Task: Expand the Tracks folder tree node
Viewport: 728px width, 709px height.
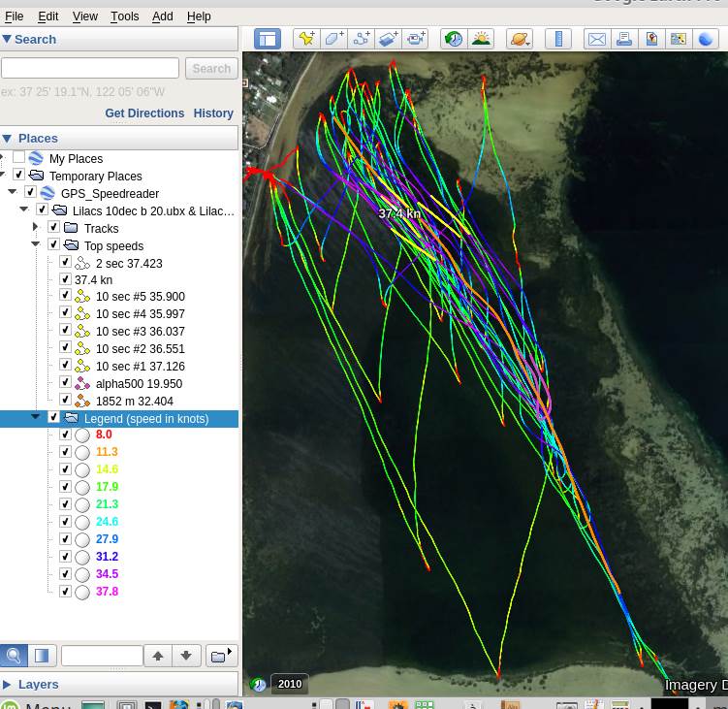Action: tap(36, 228)
